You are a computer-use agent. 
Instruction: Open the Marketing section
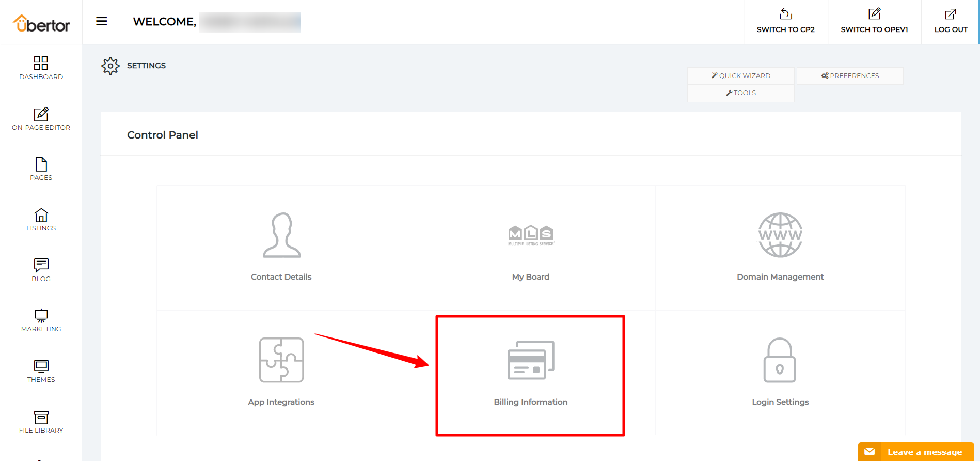coord(41,320)
